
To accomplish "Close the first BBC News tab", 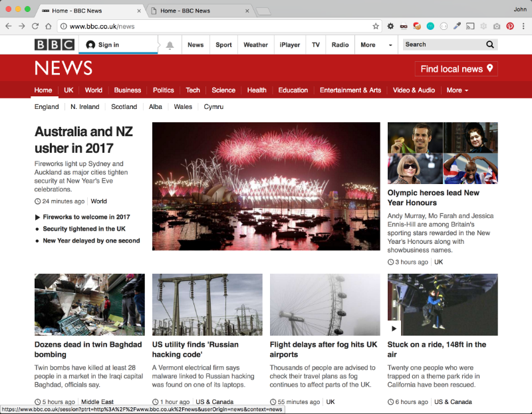I will [x=139, y=11].
